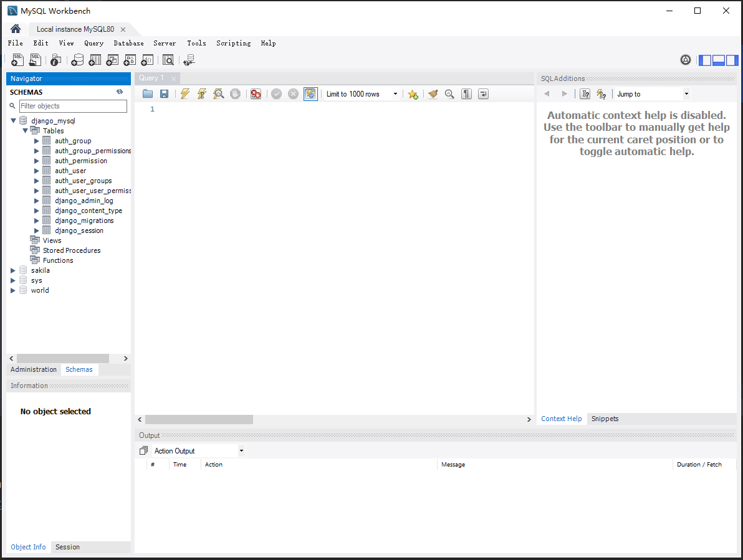Toggle the auto-commit mode button
743x560 pixels.
(310, 93)
